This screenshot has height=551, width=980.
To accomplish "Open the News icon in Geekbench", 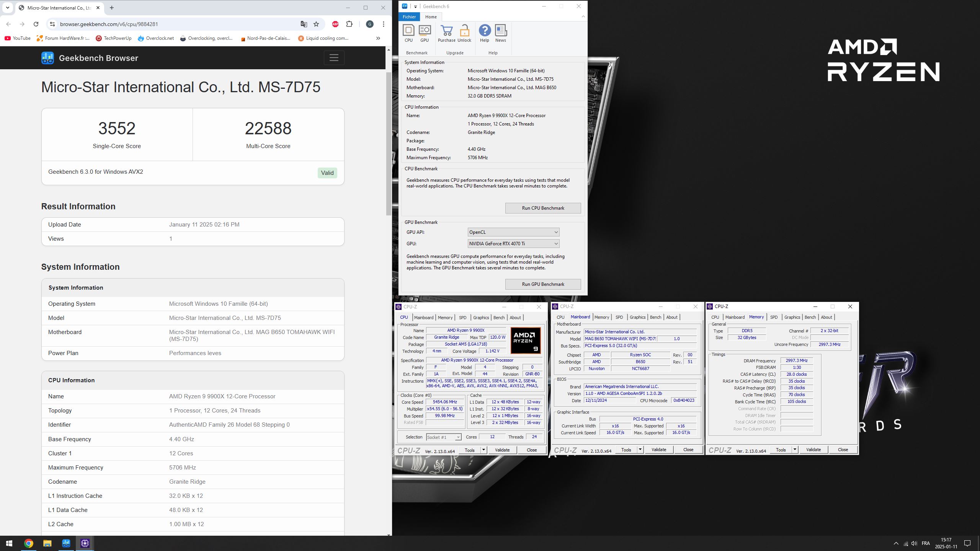I will point(501,33).
